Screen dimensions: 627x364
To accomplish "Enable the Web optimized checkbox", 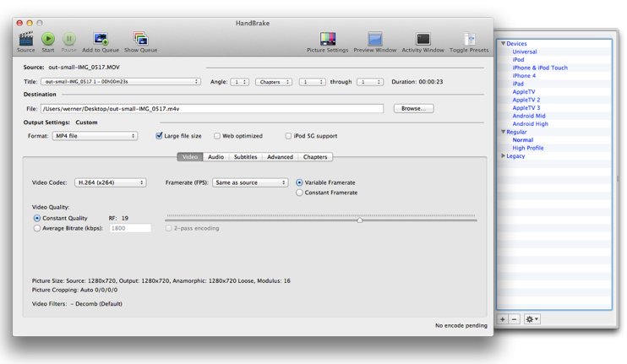I will 217,136.
